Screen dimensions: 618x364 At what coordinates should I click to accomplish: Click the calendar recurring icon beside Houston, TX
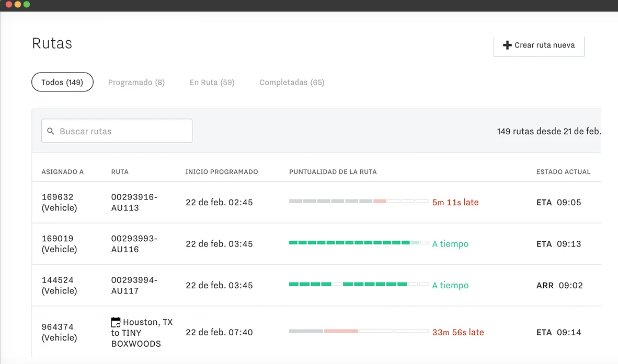pyautogui.click(x=116, y=322)
